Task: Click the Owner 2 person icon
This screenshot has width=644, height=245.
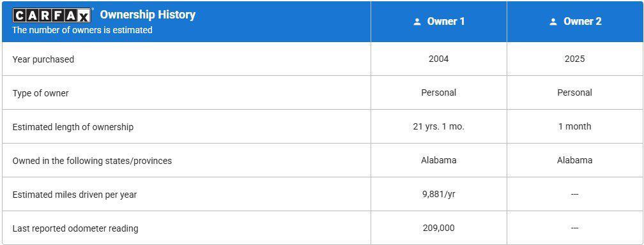Action: 553,22
